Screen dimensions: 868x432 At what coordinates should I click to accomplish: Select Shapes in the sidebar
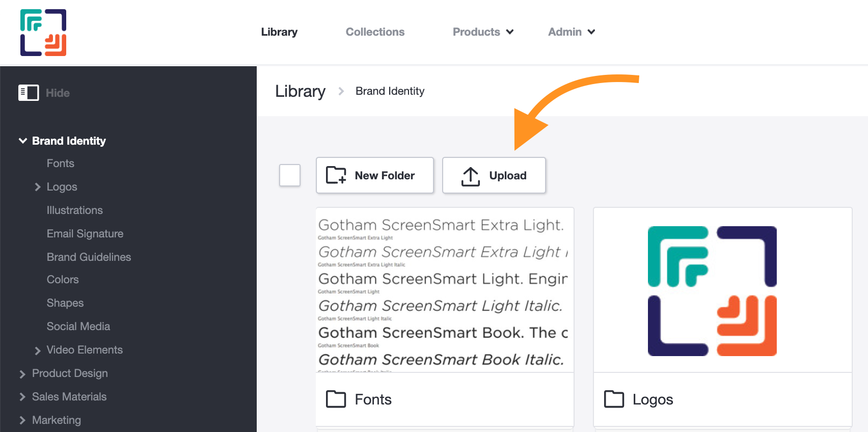[65, 303]
